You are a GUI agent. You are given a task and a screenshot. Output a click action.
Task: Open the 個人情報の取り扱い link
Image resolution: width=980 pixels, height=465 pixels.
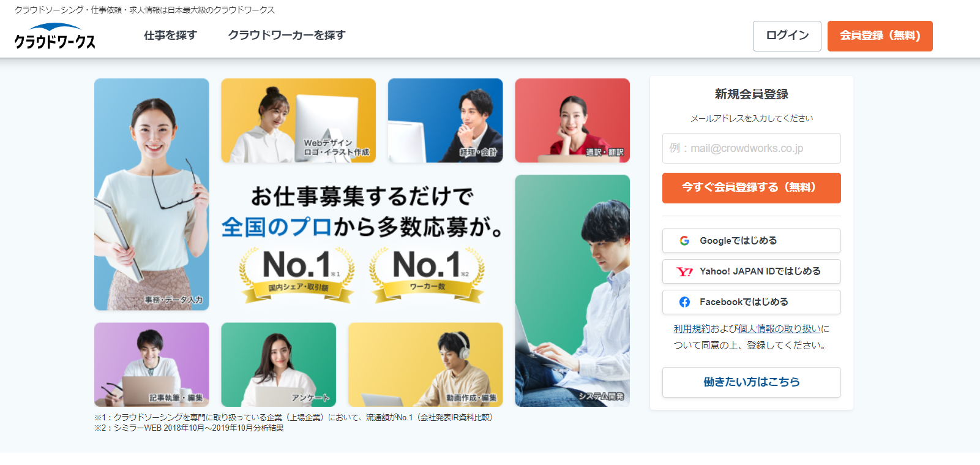tap(779, 329)
